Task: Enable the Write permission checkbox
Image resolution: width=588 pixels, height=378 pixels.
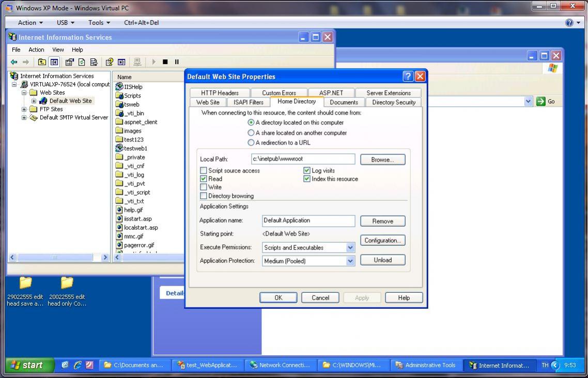Action: point(203,187)
